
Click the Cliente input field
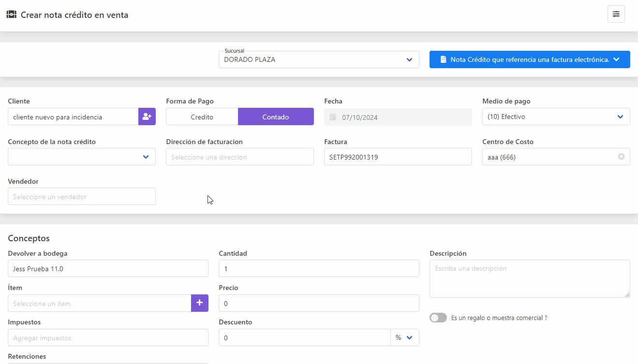(73, 116)
